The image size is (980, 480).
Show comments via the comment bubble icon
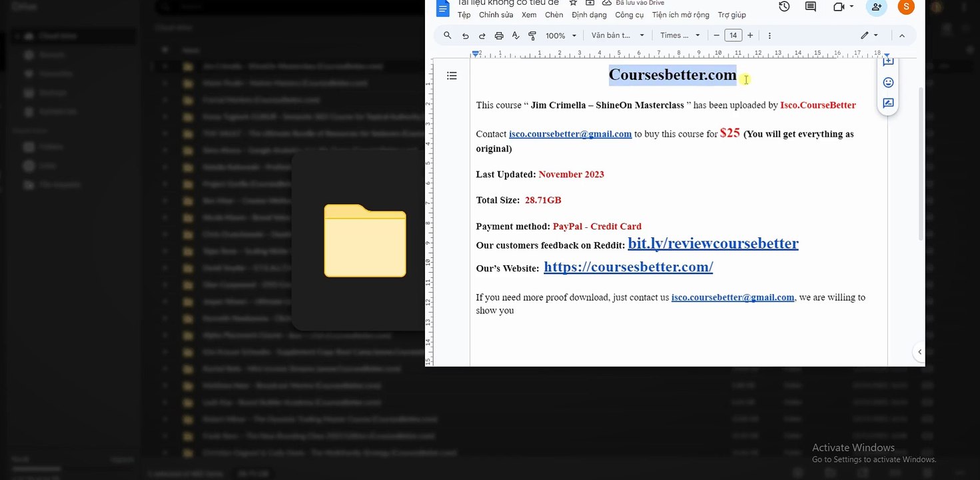coord(811,7)
